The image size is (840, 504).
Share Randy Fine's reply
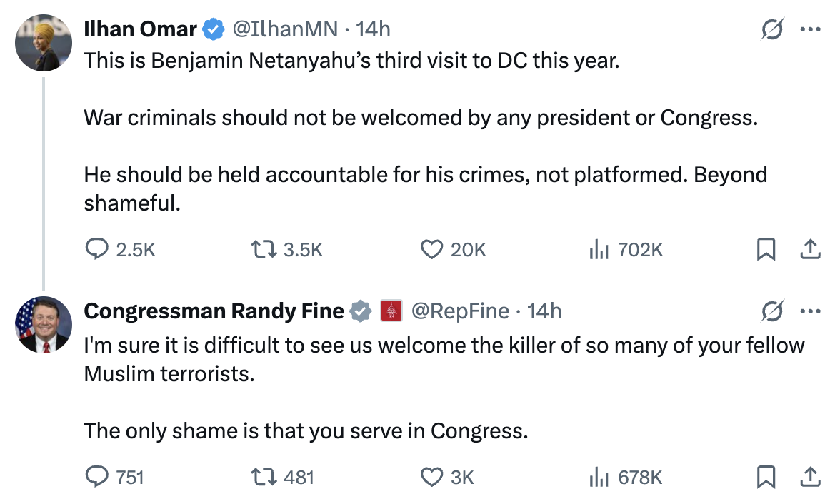point(811,477)
